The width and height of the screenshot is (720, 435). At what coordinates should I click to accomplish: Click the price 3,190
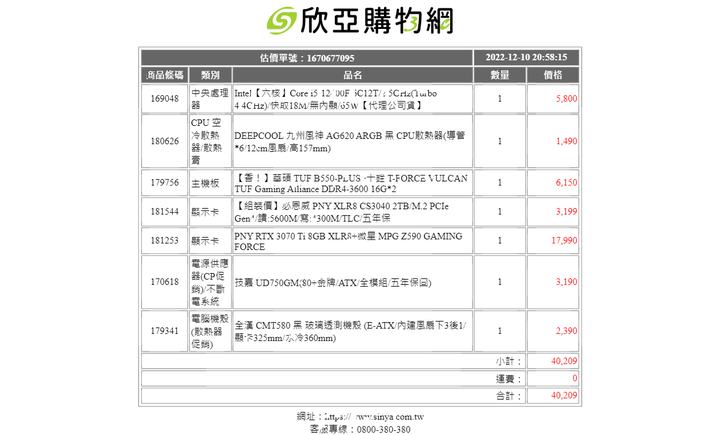566,282
